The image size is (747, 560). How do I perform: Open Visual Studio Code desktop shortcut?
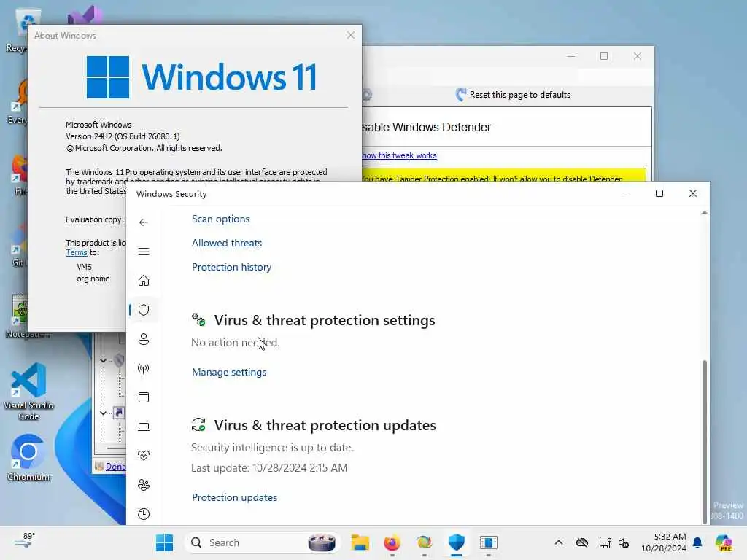[x=28, y=392]
